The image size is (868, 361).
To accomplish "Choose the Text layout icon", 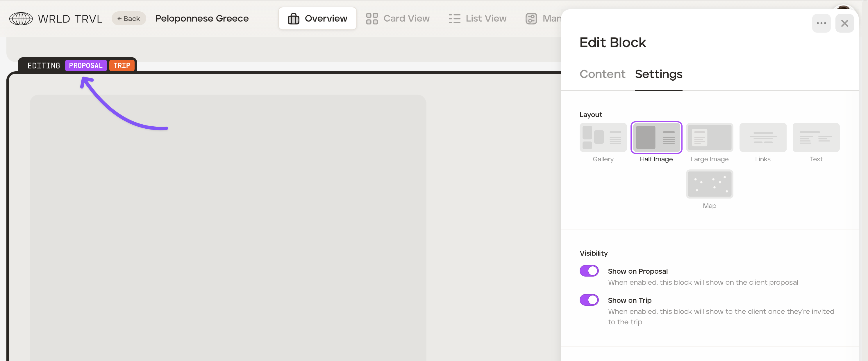I will [816, 137].
